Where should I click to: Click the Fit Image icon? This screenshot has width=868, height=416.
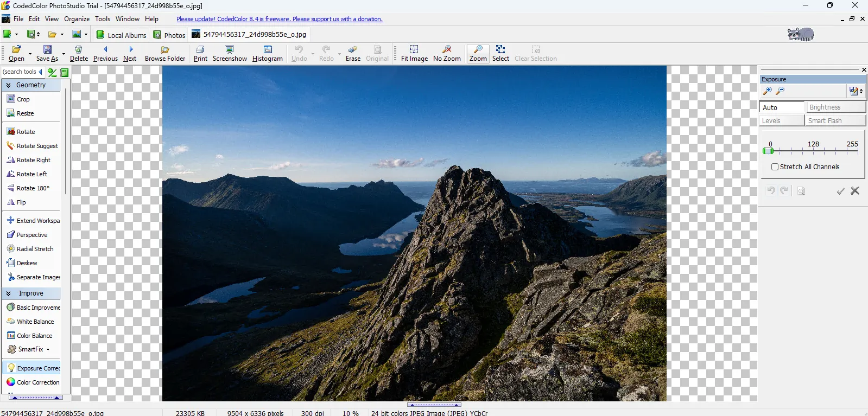(x=414, y=49)
